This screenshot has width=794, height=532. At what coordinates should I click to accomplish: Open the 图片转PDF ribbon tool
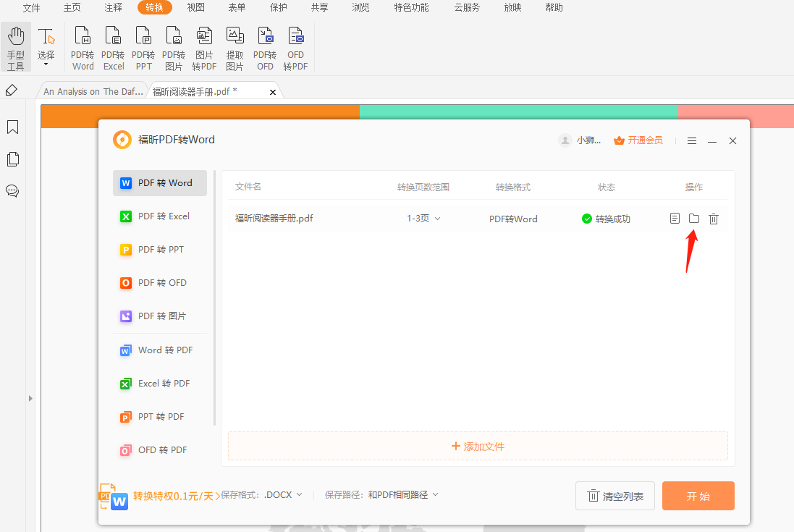[204, 46]
